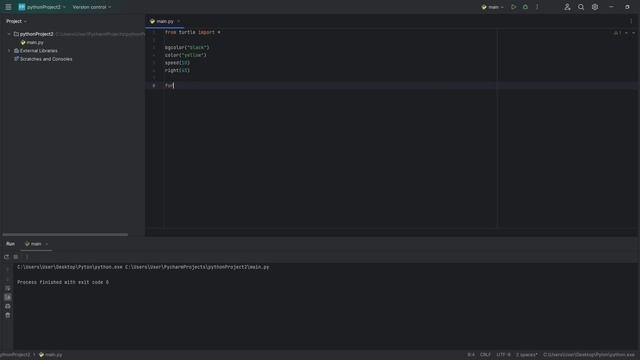Open the Version control dropdown

pyautogui.click(x=91, y=7)
